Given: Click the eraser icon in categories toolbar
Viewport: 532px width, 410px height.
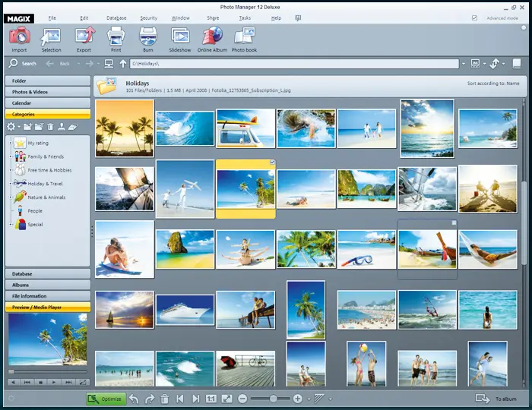Looking at the screenshot, I should point(73,127).
